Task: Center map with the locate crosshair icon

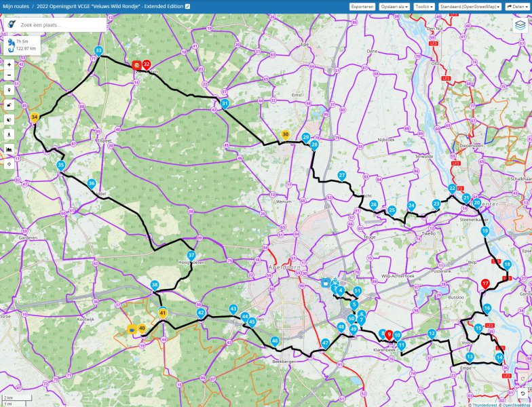Action: click(9, 163)
